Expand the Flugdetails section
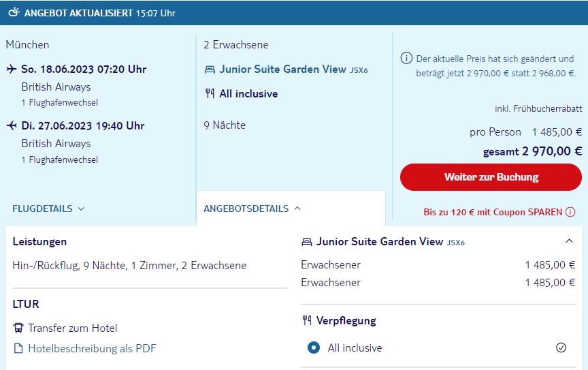588x370 pixels. tap(48, 209)
